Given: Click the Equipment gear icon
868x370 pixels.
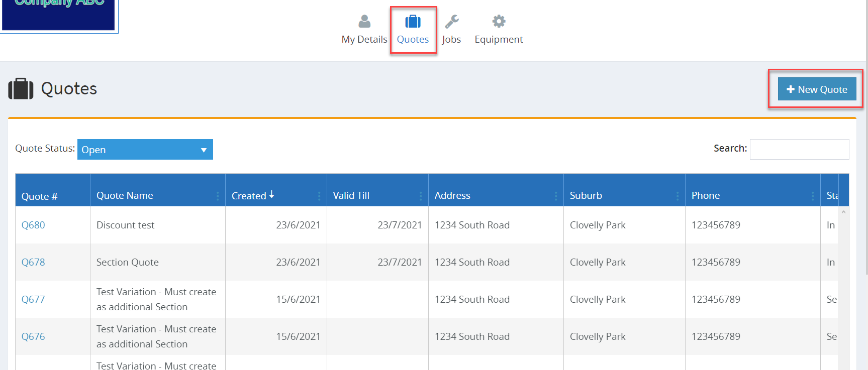Looking at the screenshot, I should (x=499, y=21).
